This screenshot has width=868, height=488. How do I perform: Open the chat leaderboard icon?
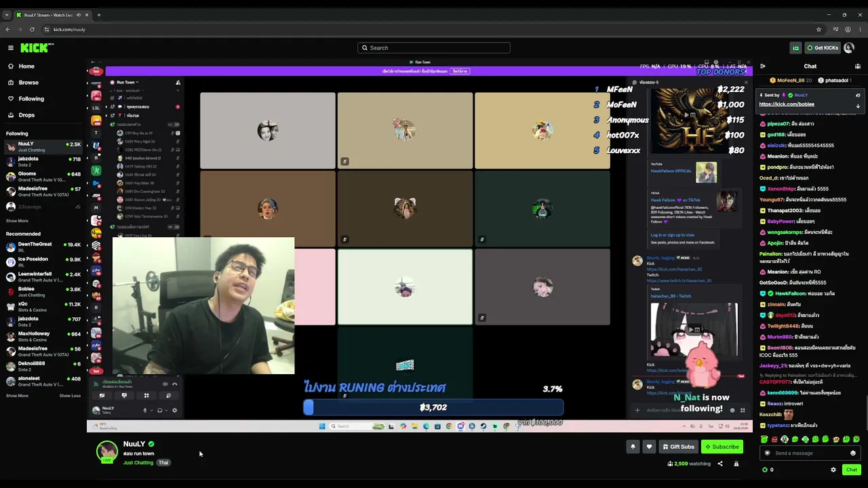[858, 66]
